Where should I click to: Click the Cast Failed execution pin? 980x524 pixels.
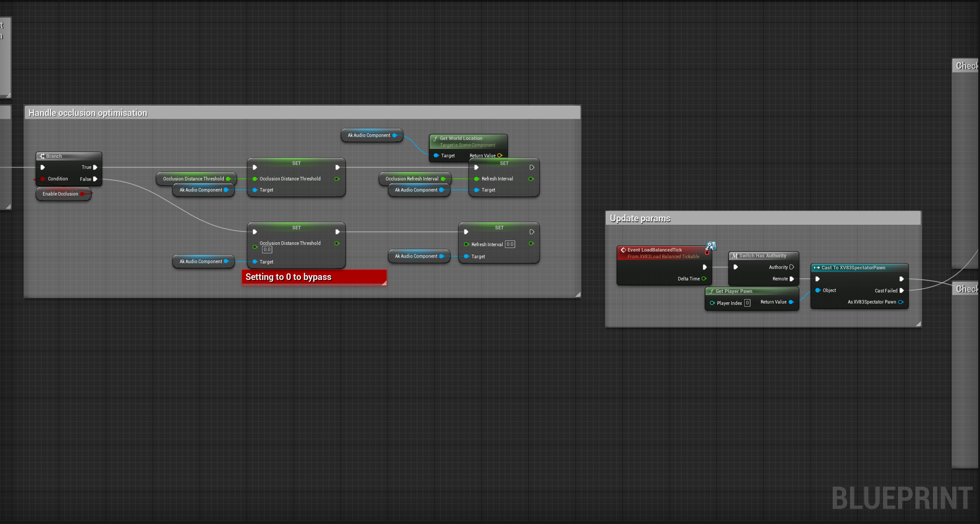[902, 291]
